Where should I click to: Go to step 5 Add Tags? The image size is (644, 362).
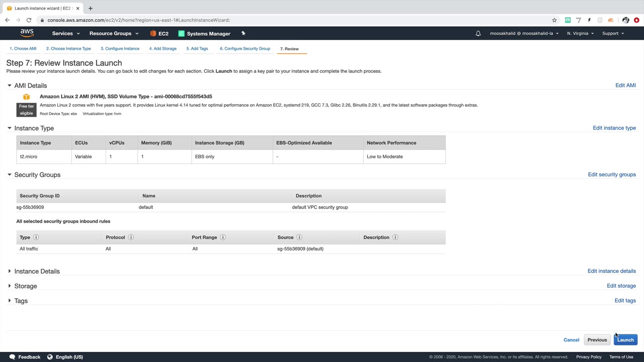point(197,49)
